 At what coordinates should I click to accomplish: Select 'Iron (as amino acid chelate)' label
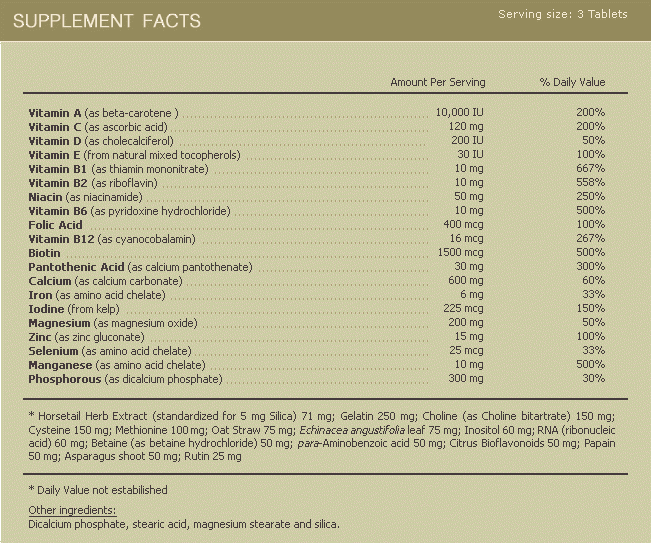point(97,296)
